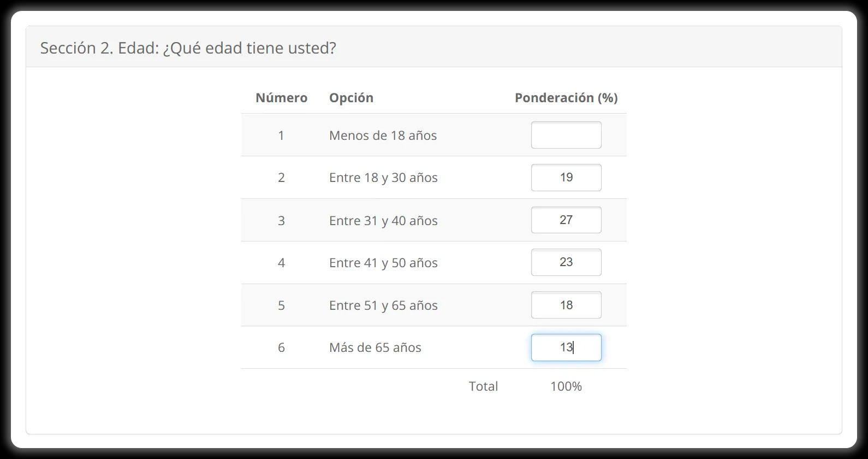Viewport: 868px width, 459px height.
Task: Click the Ponderación (%) column header
Action: pos(566,97)
